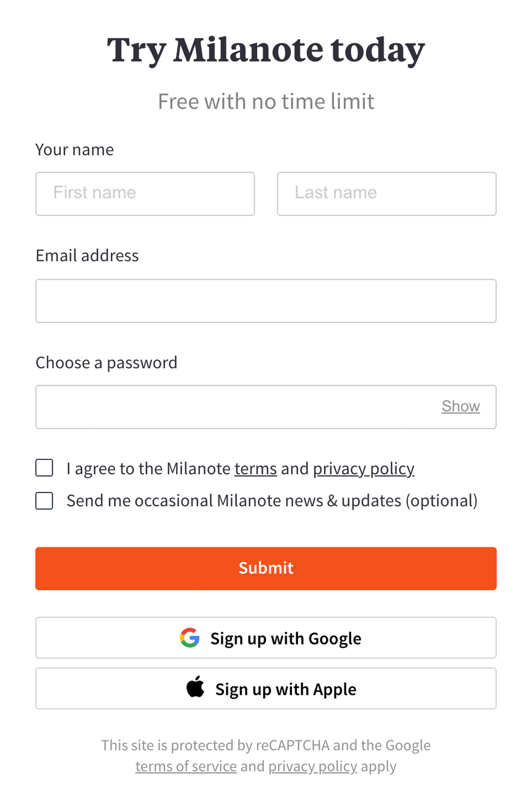Check the agreement to Milanote terms checkbox
The image size is (532, 810).
pyautogui.click(x=44, y=467)
